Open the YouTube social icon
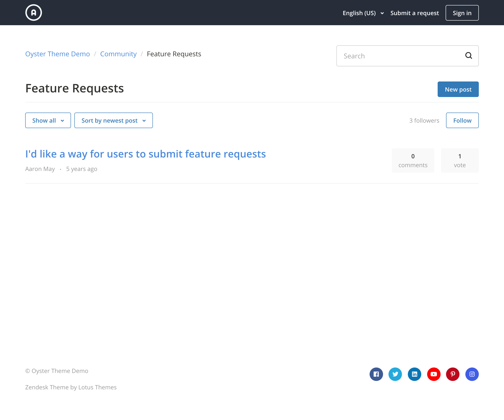This screenshot has width=504, height=420. pos(433,374)
